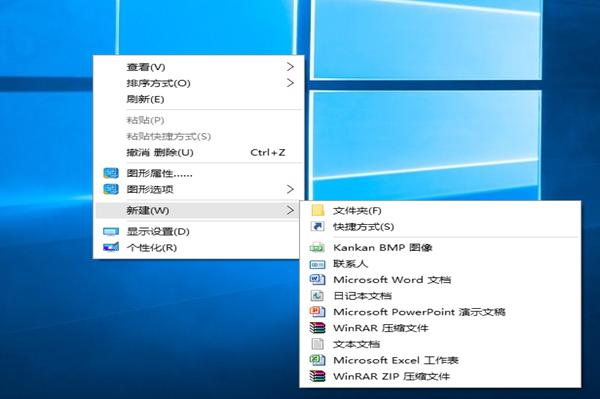Select 撤消 删除(U) in the menu
The width and height of the screenshot is (600, 399).
199,153
